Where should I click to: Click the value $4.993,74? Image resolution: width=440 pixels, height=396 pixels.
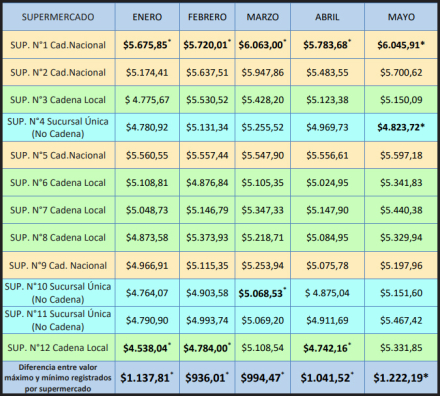pyautogui.click(x=207, y=320)
